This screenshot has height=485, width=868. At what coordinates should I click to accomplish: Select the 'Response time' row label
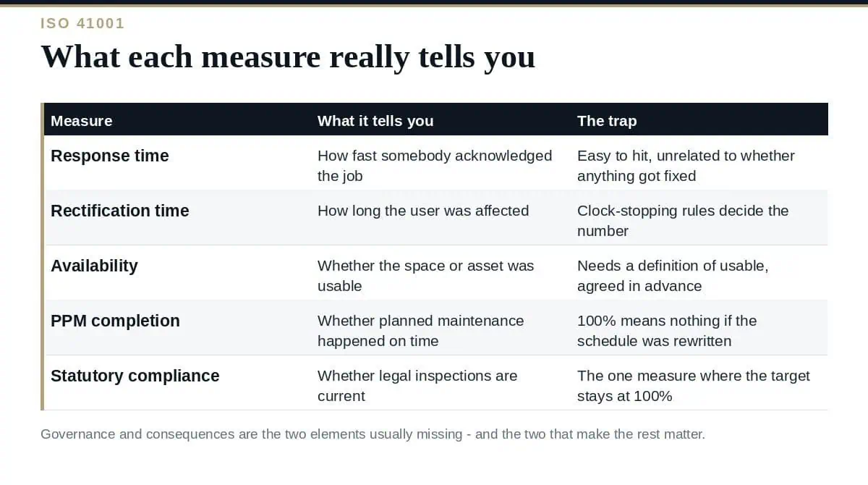[x=110, y=156]
